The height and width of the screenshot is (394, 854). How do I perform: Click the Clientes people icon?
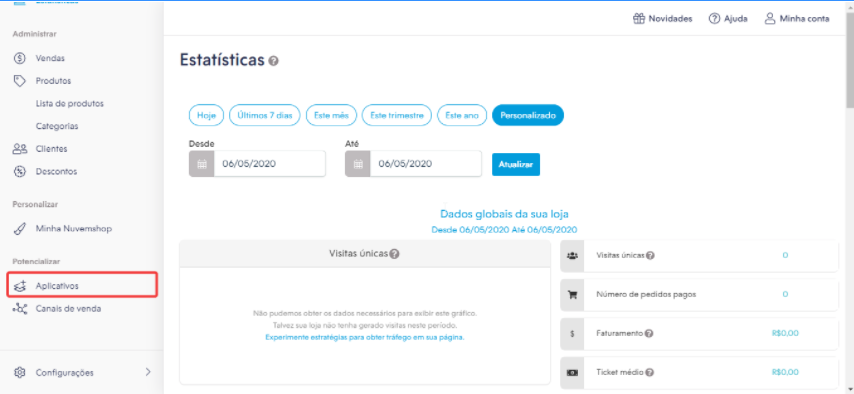point(20,149)
